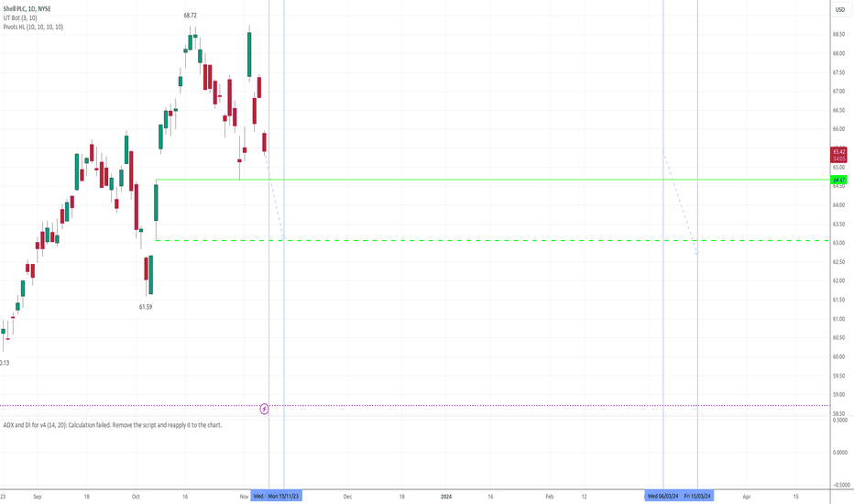Click the 59.00 price axis value
Screen dimensions: 854x504
point(838,394)
